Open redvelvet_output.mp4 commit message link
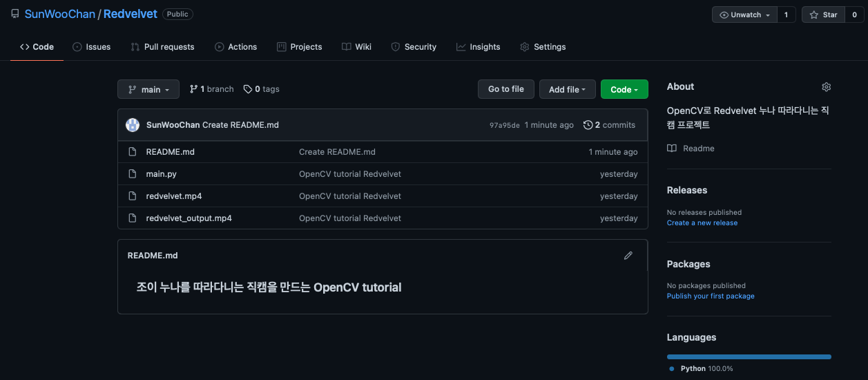Viewport: 868px width, 380px height. (350, 218)
